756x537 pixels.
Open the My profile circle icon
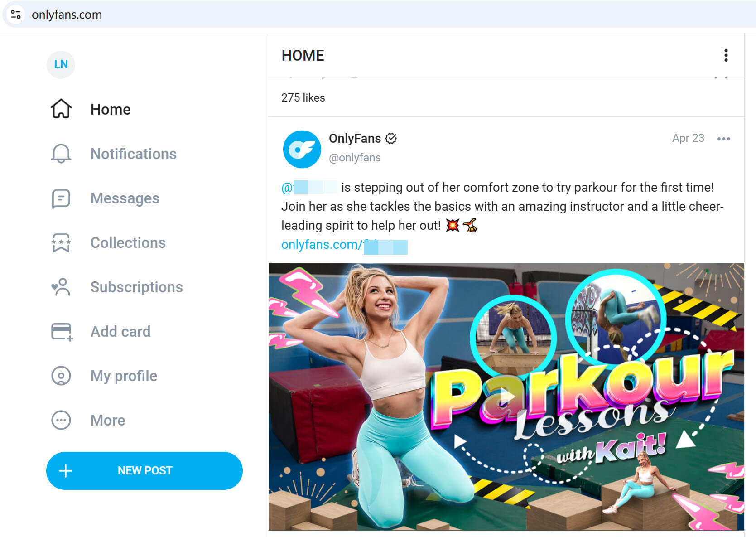coord(61,376)
